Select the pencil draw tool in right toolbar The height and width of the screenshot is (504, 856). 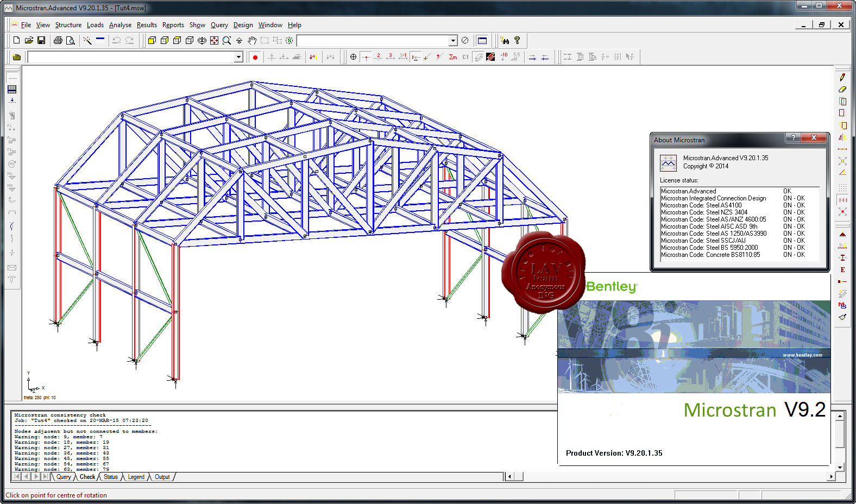coord(842,77)
